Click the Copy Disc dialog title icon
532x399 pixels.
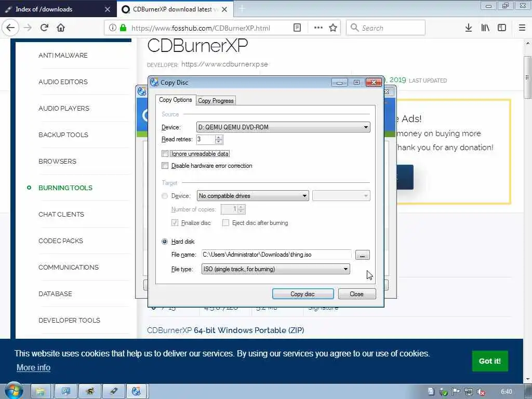coord(154,82)
